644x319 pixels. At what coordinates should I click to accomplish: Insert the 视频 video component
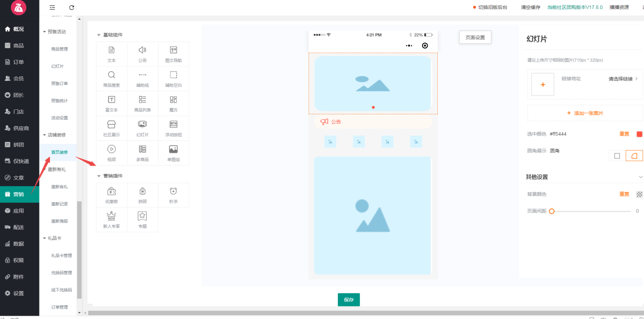tap(112, 153)
